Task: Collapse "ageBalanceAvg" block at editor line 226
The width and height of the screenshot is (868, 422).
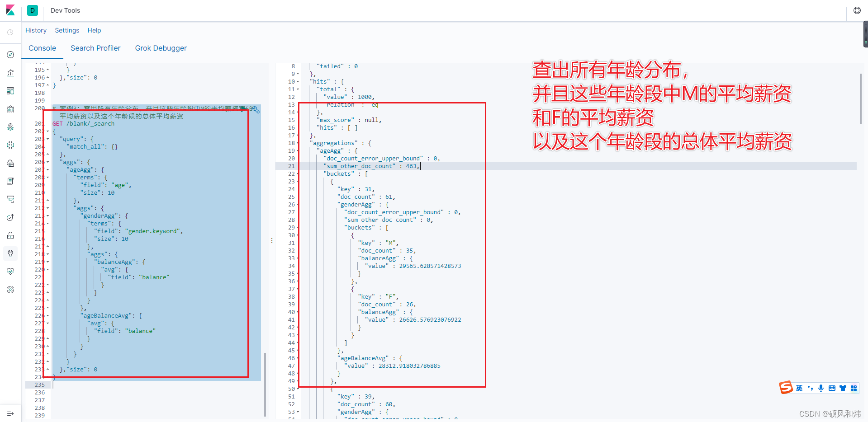Action: coord(48,316)
